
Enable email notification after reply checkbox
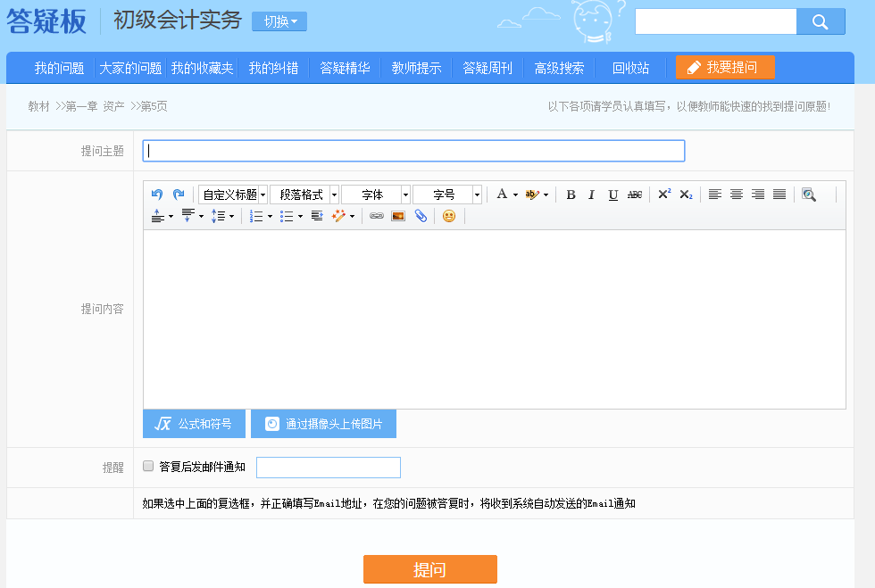(148, 466)
